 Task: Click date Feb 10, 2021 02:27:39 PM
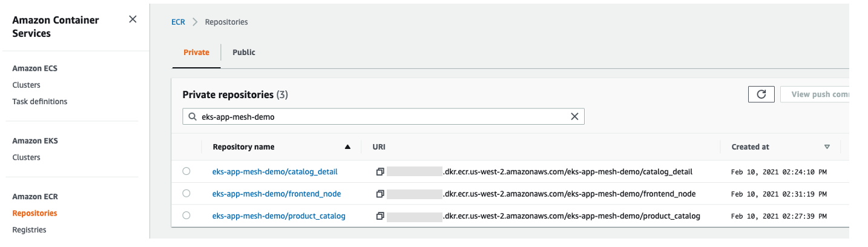coord(779,217)
